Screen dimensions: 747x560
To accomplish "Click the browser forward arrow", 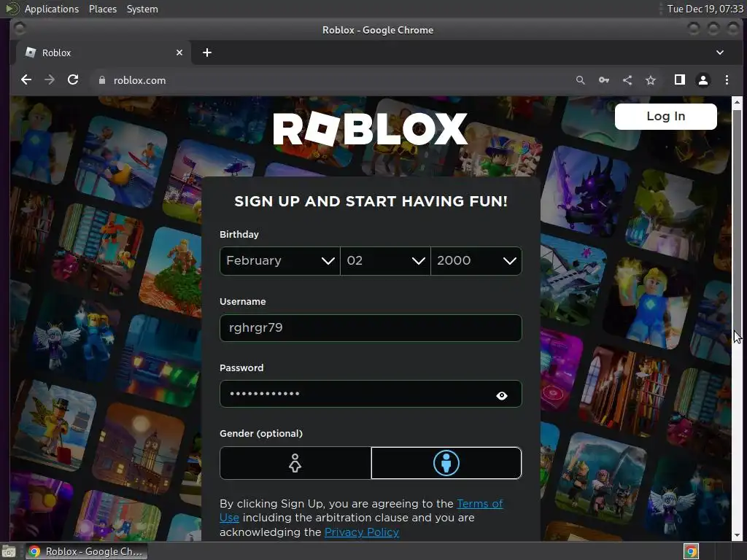I will pos(50,80).
